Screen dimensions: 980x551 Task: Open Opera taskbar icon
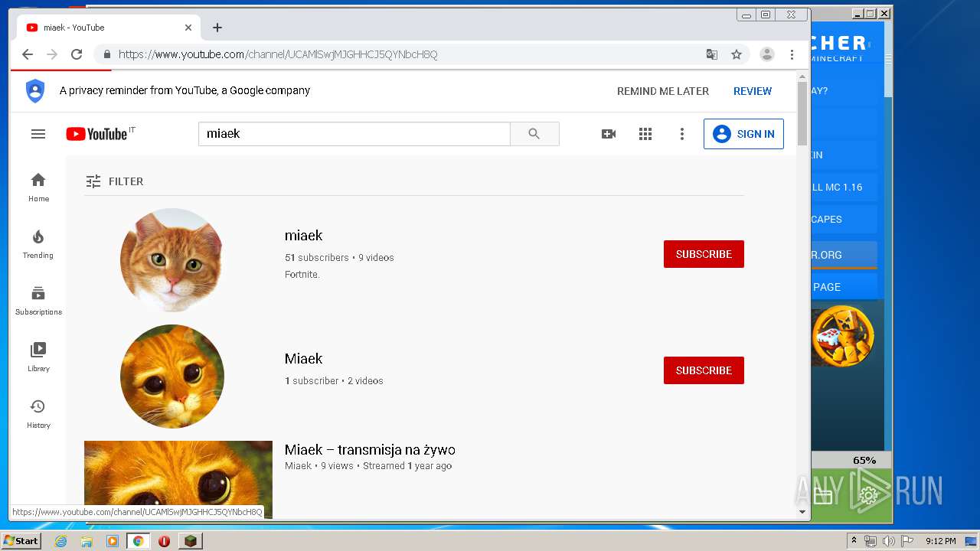[x=164, y=541]
